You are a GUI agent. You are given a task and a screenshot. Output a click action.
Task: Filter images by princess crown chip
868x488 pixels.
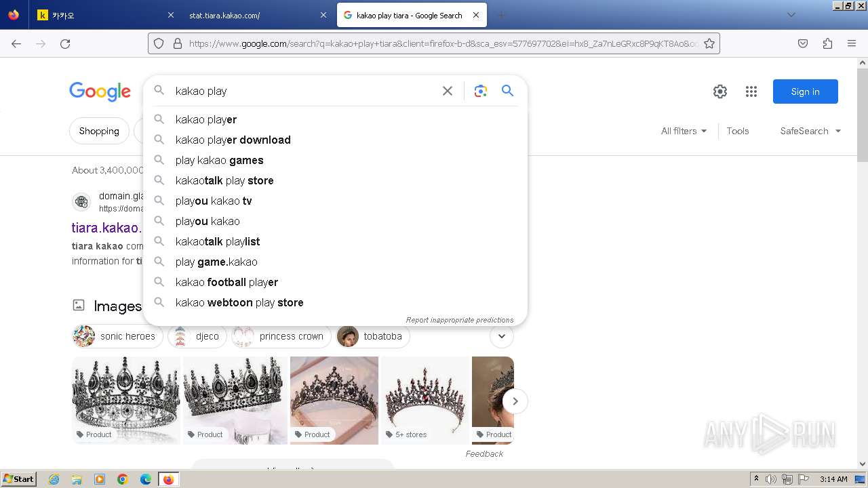[281, 336]
